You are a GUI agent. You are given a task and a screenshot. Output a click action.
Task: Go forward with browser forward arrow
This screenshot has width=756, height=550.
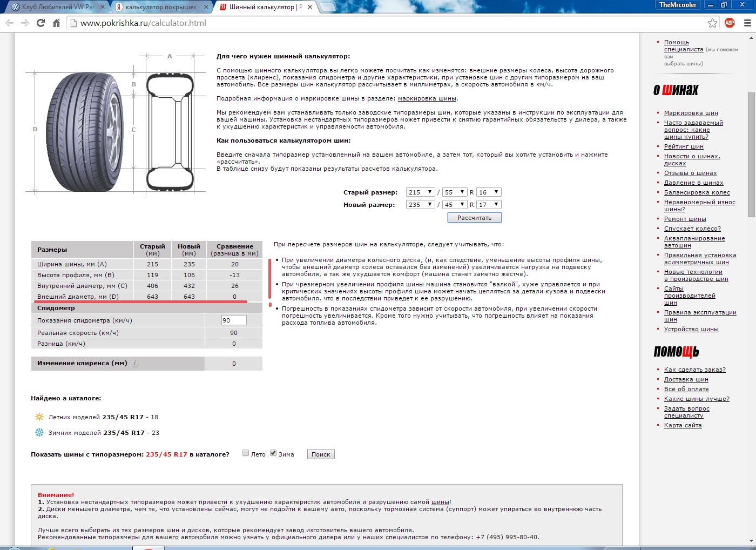pyautogui.click(x=25, y=23)
